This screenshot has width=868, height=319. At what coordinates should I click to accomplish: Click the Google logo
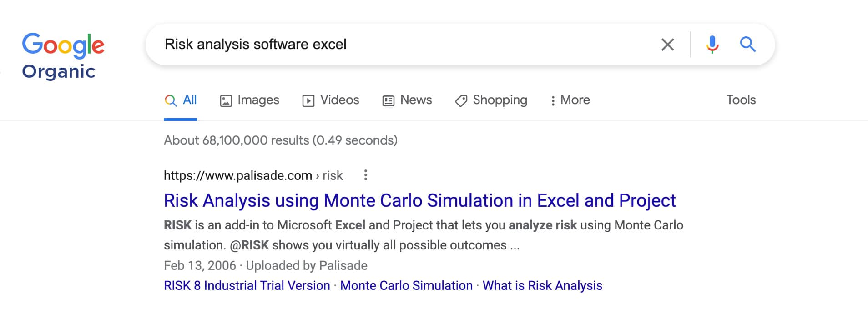click(x=63, y=45)
